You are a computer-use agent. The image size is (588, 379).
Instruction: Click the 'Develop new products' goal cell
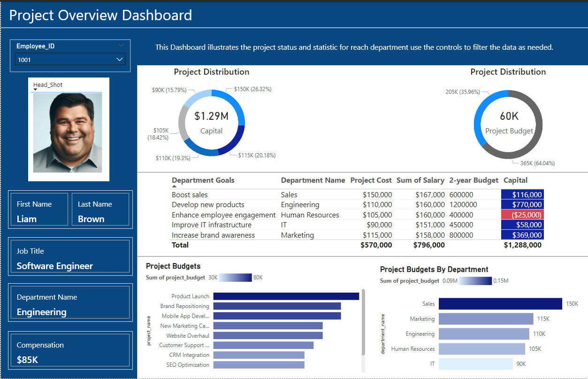pos(208,205)
